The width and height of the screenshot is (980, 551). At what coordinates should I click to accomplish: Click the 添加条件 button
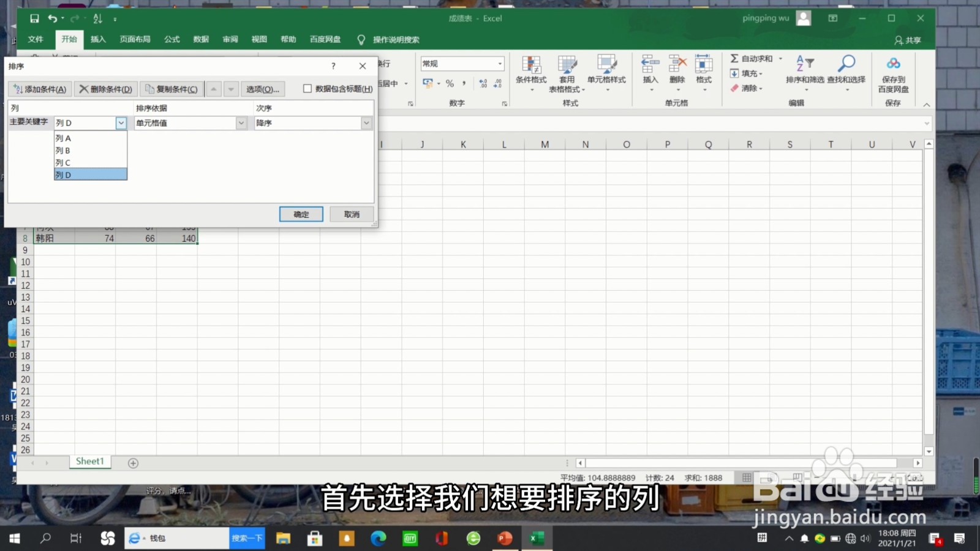click(39, 89)
